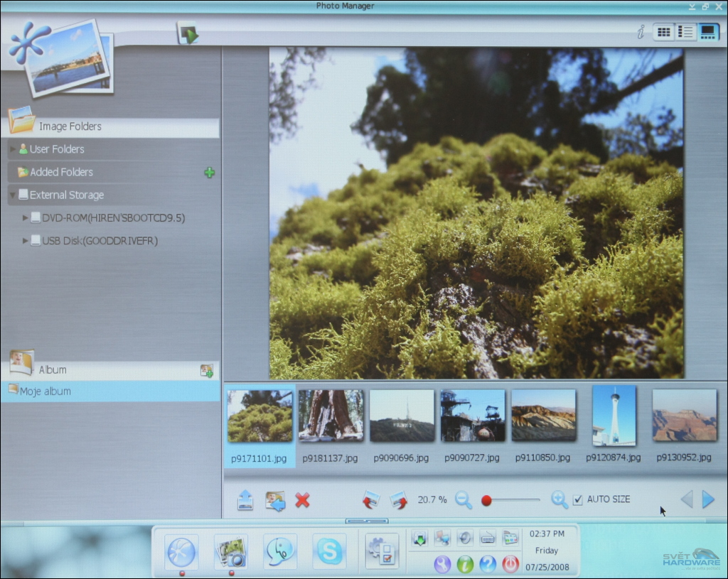The width and height of the screenshot is (728, 579).
Task: Delete photo with the red X icon
Action: tap(303, 500)
